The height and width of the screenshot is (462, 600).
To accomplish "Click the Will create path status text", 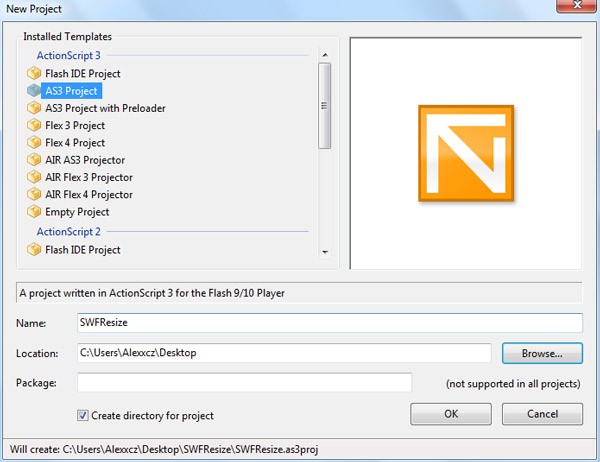I will (164, 449).
